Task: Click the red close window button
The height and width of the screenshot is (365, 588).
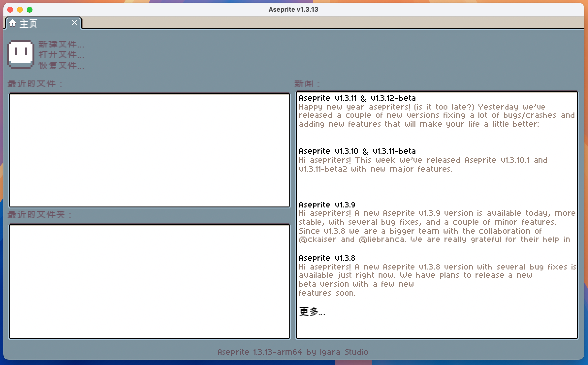Action: pyautogui.click(x=10, y=10)
